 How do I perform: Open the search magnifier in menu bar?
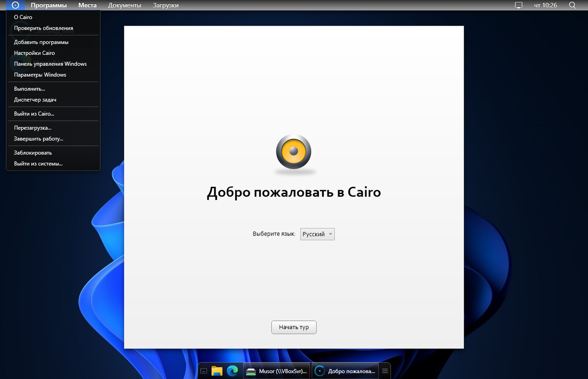click(x=572, y=5)
